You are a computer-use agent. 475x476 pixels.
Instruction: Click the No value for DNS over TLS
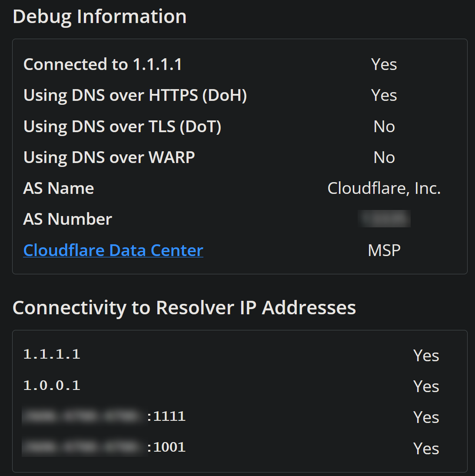pos(384,126)
